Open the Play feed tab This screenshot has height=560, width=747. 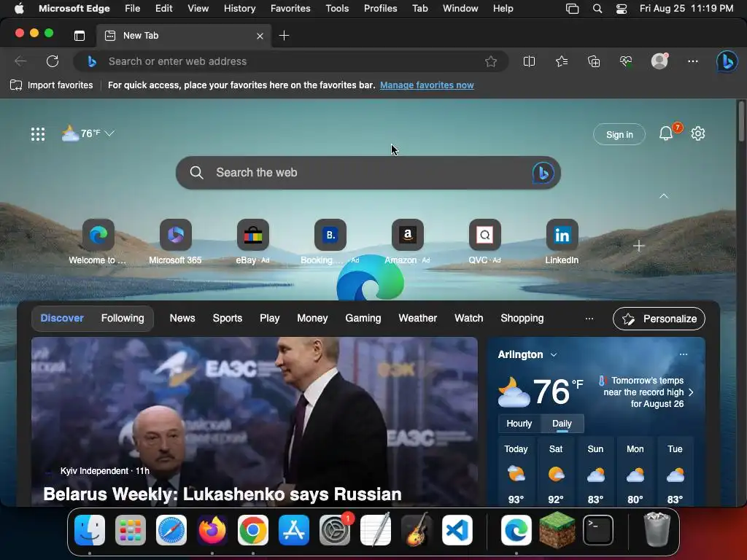270,318
